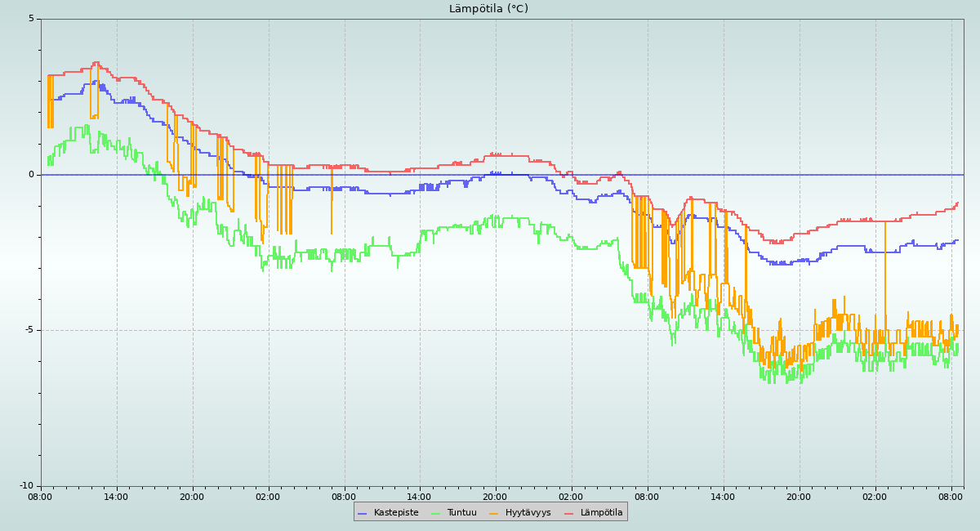Click the chart title Lämpötila (°C)
This screenshot has width=980, height=531.
pyautogui.click(x=488, y=9)
